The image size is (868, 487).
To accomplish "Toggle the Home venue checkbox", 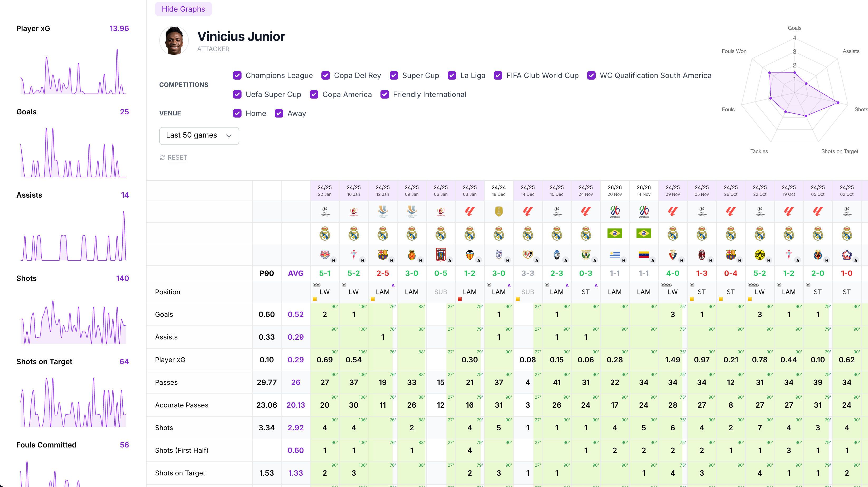I will [x=237, y=114].
